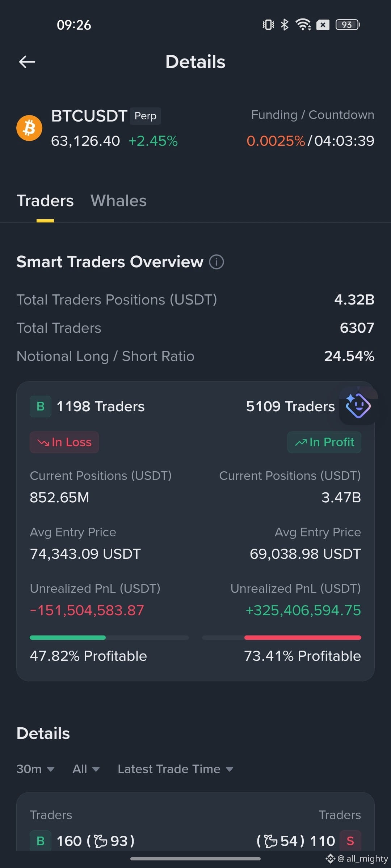Tap green B icon beside 160
The width and height of the screenshot is (391, 868).
click(x=41, y=841)
